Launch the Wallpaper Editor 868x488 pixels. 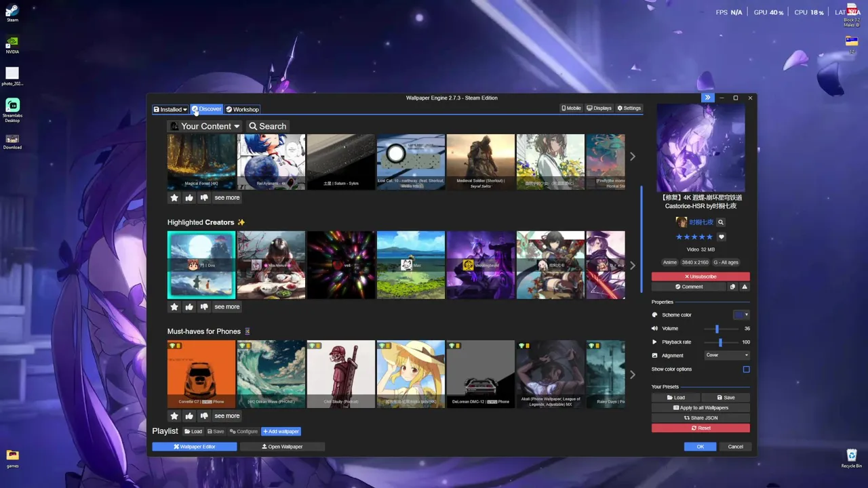tap(194, 447)
